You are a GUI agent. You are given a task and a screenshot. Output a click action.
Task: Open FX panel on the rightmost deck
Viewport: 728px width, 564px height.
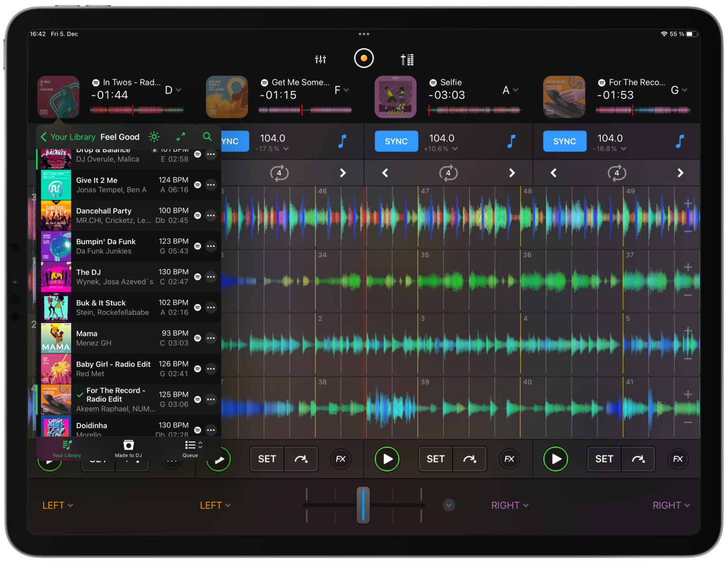[x=678, y=459]
